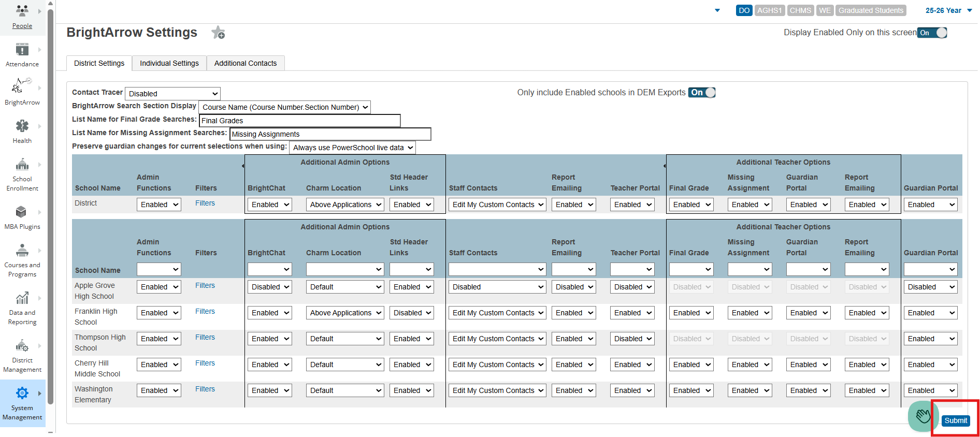
Task: Open Franklin High Std Header Links dropdown
Action: (x=411, y=313)
